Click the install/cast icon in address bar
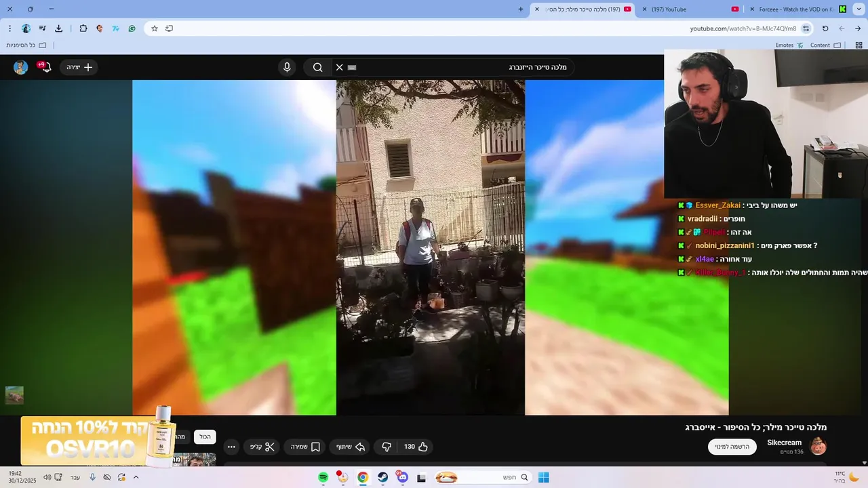 click(170, 28)
